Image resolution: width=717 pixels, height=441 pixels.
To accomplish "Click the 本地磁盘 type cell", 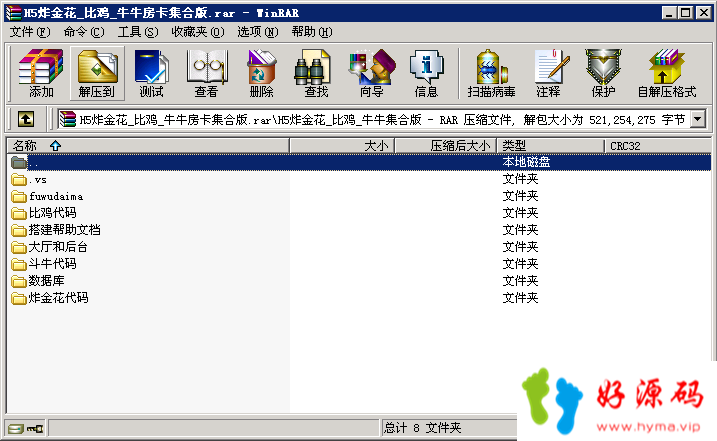I will [x=526, y=162].
